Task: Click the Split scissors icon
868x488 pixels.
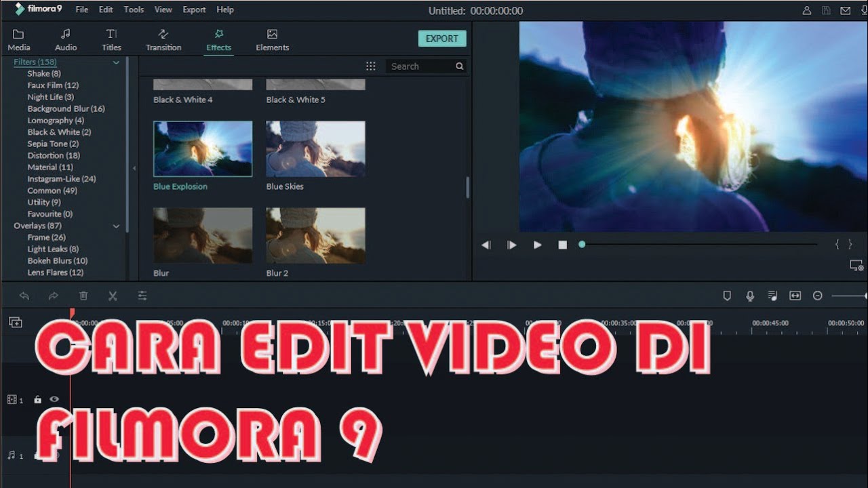Action: 113,296
